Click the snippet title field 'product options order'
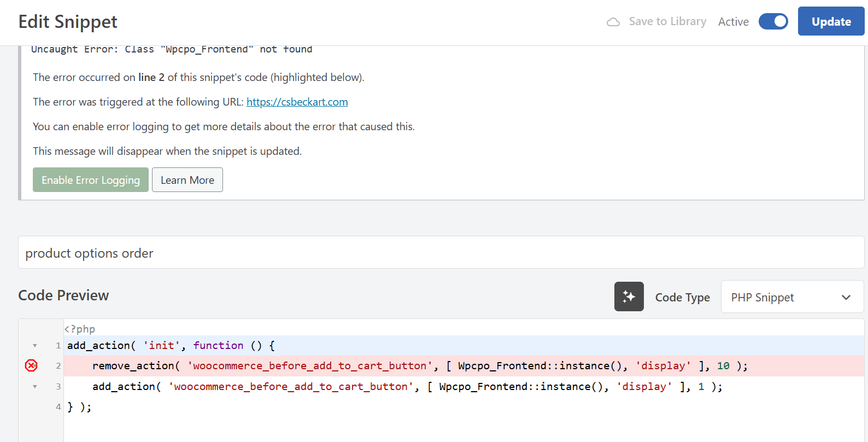This screenshot has width=868, height=442. point(441,253)
